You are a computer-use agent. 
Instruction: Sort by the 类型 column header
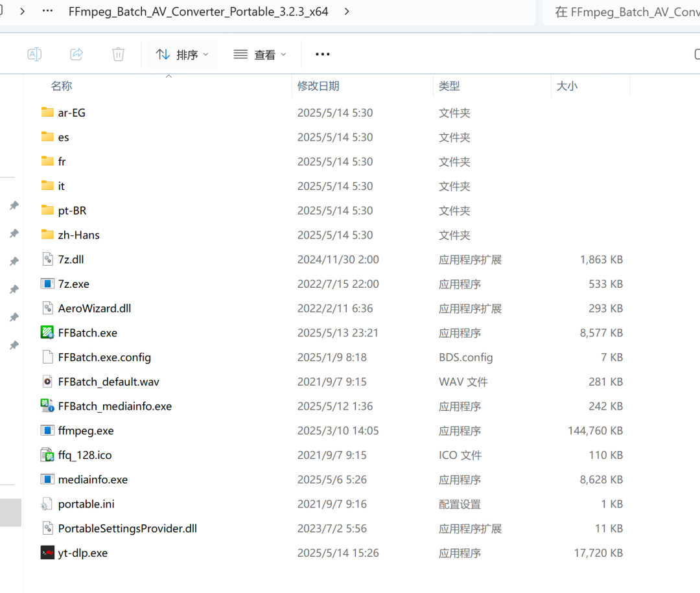pyautogui.click(x=449, y=86)
